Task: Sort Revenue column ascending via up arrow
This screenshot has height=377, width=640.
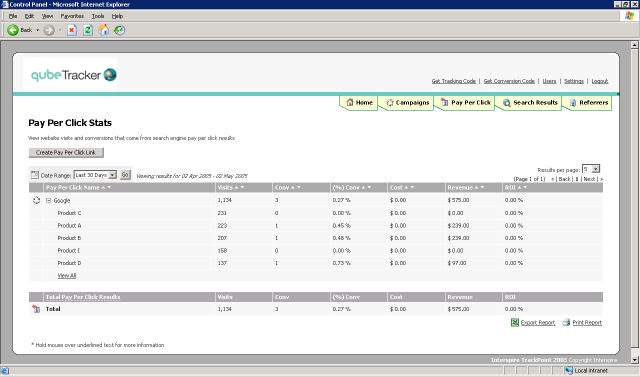Action: click(476, 187)
